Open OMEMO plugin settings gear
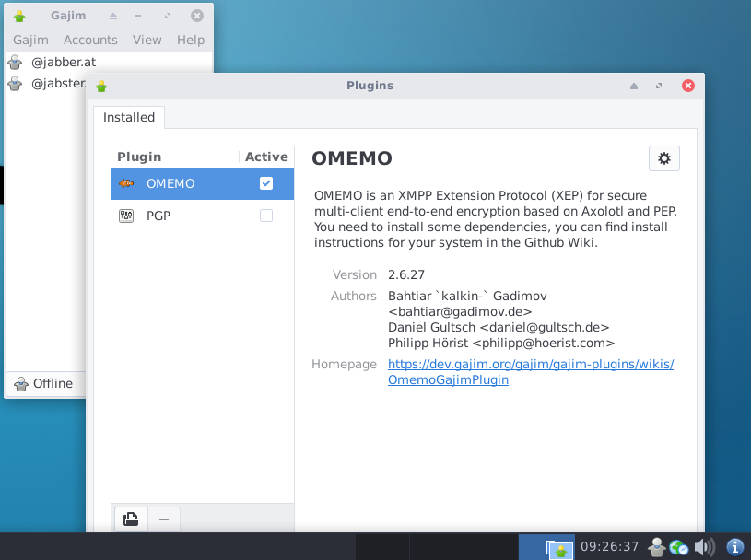Image resolution: width=751 pixels, height=560 pixels. tap(663, 158)
